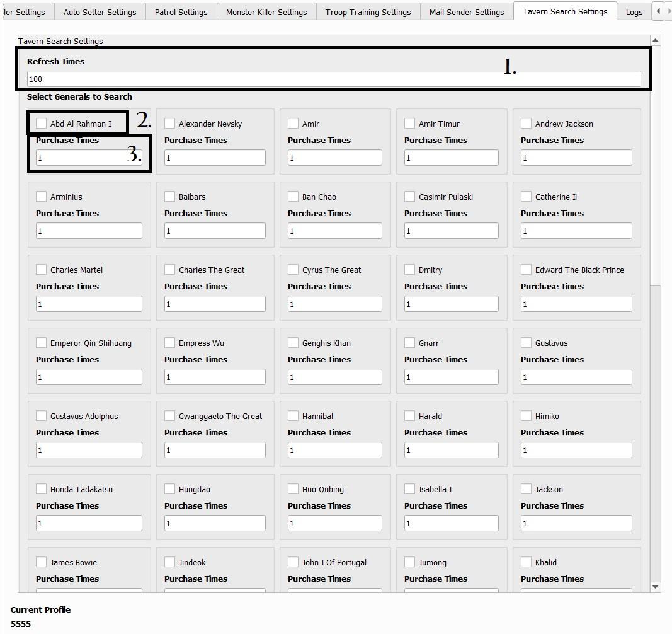This screenshot has width=672, height=634.
Task: Check the Andrew Jackson checkbox
Action: coord(526,124)
